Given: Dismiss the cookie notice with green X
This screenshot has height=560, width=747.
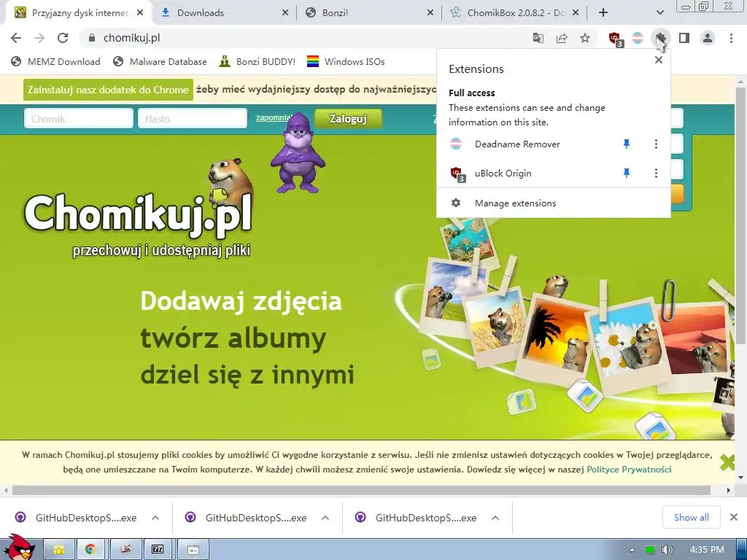Looking at the screenshot, I should (x=727, y=462).
